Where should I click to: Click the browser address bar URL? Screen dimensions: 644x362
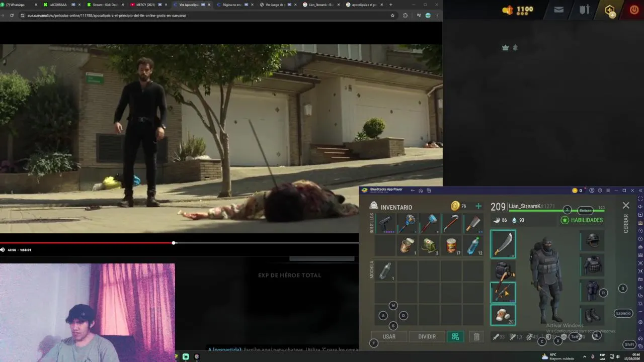(x=107, y=16)
